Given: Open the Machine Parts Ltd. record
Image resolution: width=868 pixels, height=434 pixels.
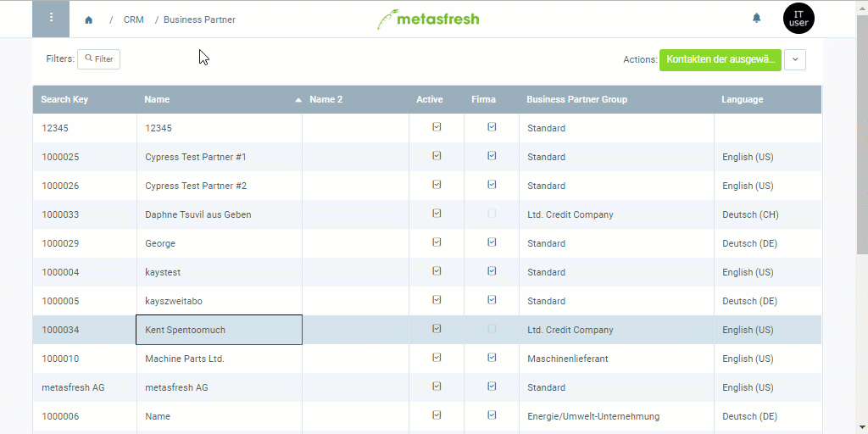Looking at the screenshot, I should [184, 359].
